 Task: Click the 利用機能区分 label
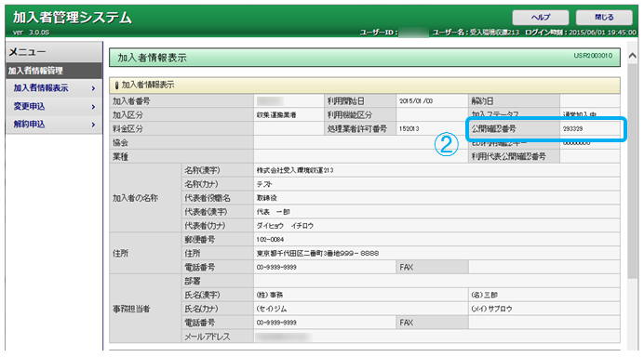[x=350, y=115]
